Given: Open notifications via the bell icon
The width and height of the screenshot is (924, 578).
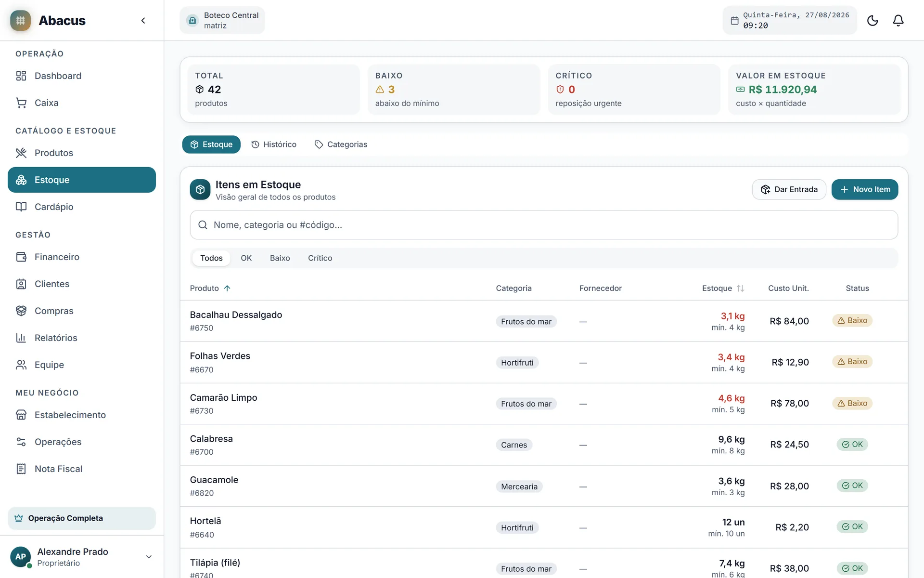Looking at the screenshot, I should 898,20.
